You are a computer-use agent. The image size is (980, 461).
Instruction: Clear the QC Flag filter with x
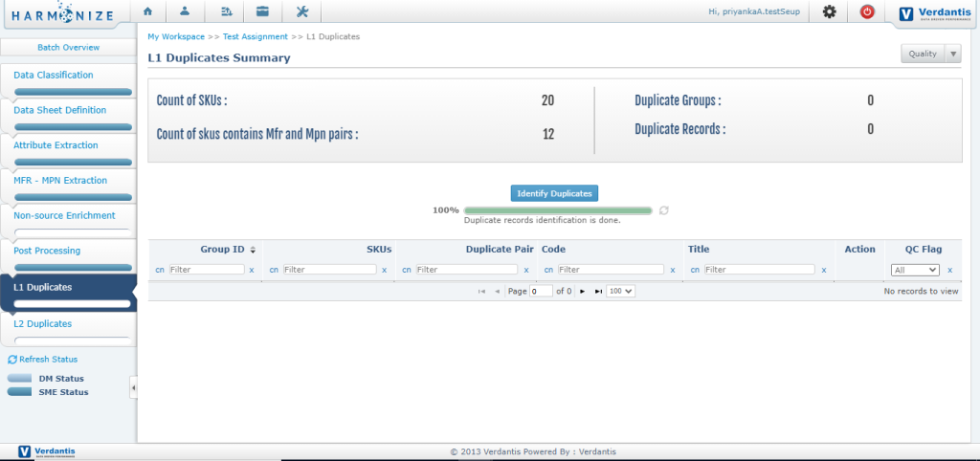pyautogui.click(x=949, y=270)
